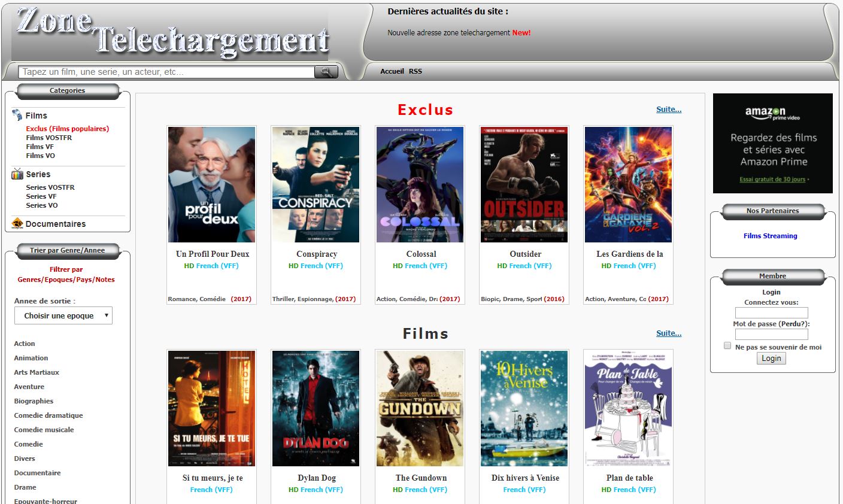Open the Plan de table poster
This screenshot has width=843, height=504.
point(629,408)
